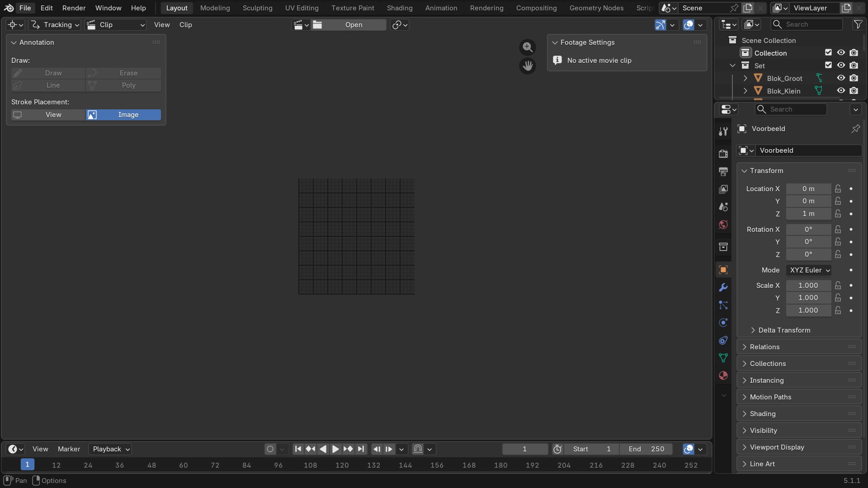Click the pan hand icon in viewport

pyautogui.click(x=527, y=66)
